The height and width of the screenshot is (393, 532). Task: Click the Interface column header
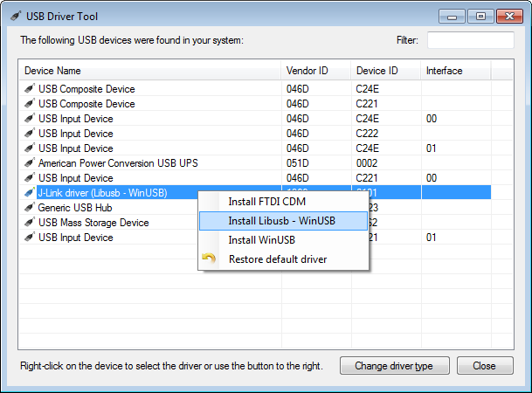(x=454, y=71)
